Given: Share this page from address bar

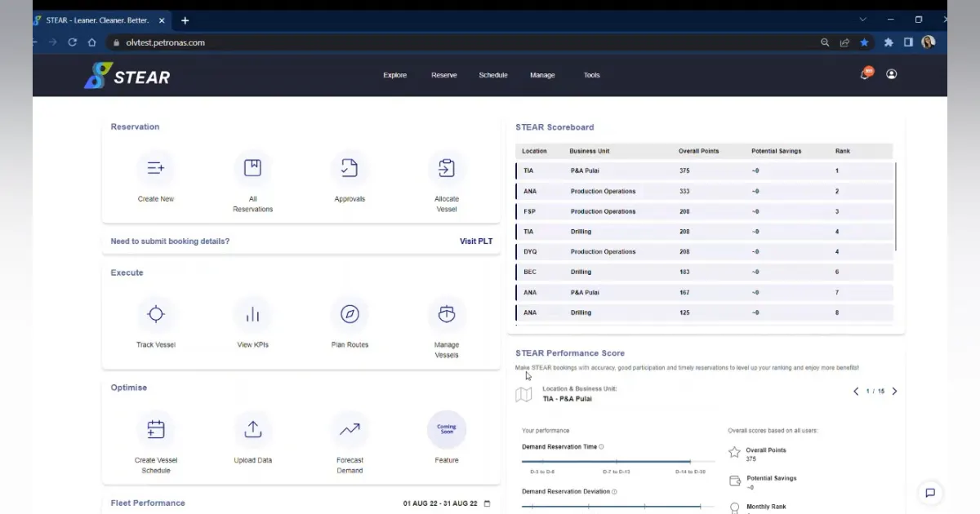Looking at the screenshot, I should (x=844, y=42).
